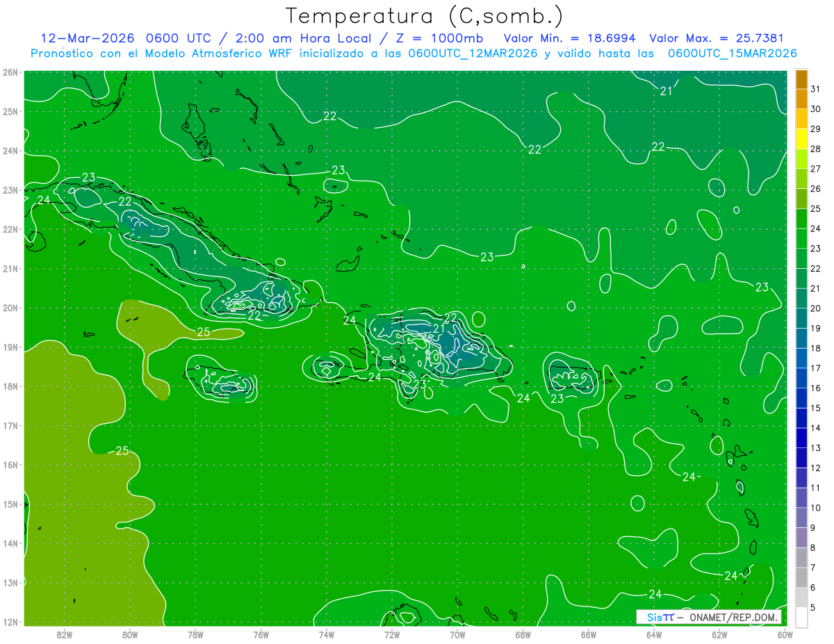Click the title "Temperatura (C,somb.)"

[x=425, y=17]
